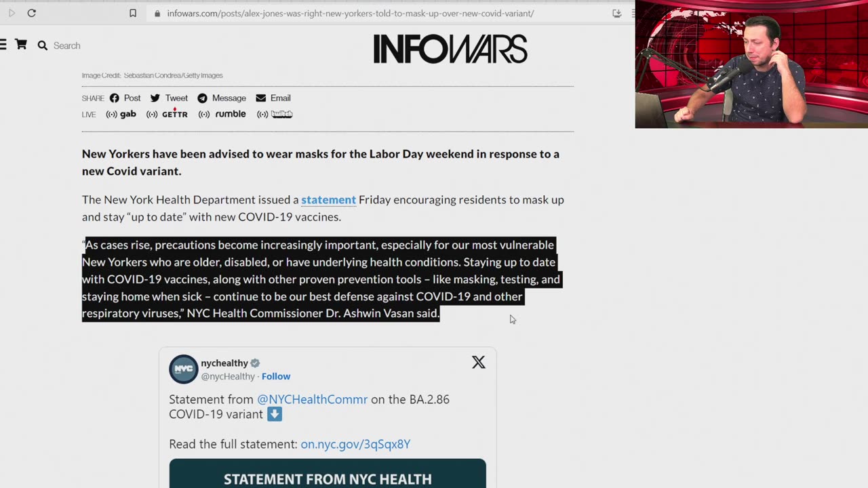The height and width of the screenshot is (488, 868).
Task: Follow the nychealthy account
Action: 276,376
